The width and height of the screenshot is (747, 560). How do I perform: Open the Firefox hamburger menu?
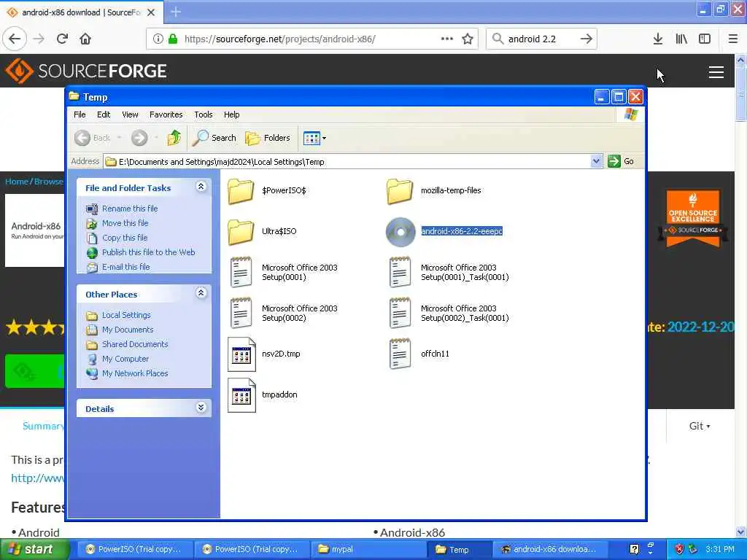732,39
